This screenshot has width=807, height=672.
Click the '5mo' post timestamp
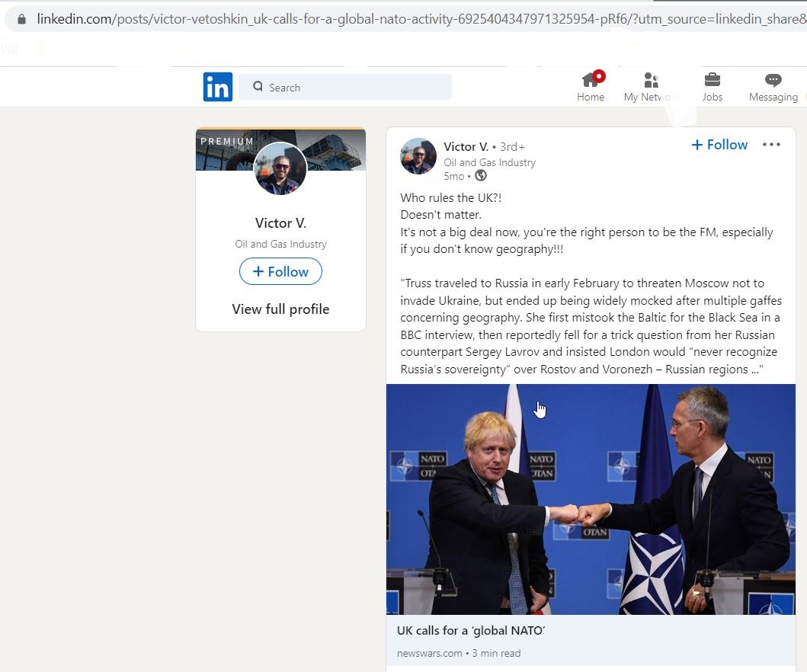point(454,177)
